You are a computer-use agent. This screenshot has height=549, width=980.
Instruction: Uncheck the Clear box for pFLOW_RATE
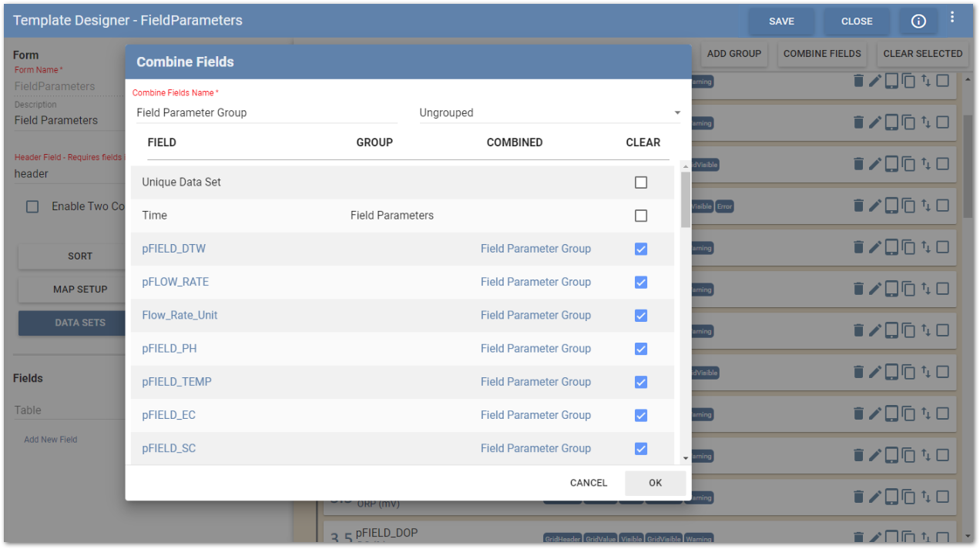coord(641,282)
